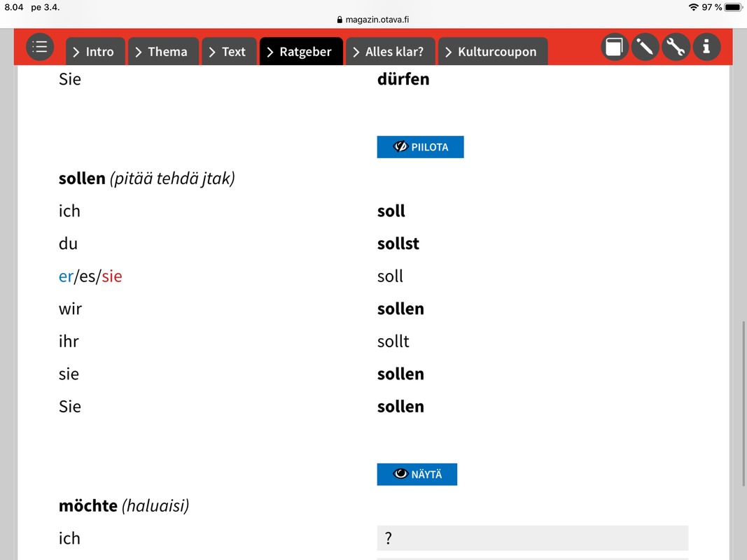Click the möchte ich answer field

(x=533, y=538)
